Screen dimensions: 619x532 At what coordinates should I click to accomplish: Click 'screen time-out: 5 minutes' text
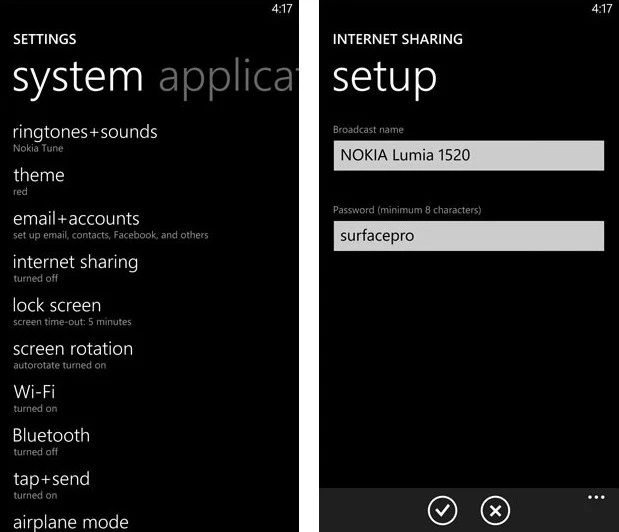tap(72, 322)
